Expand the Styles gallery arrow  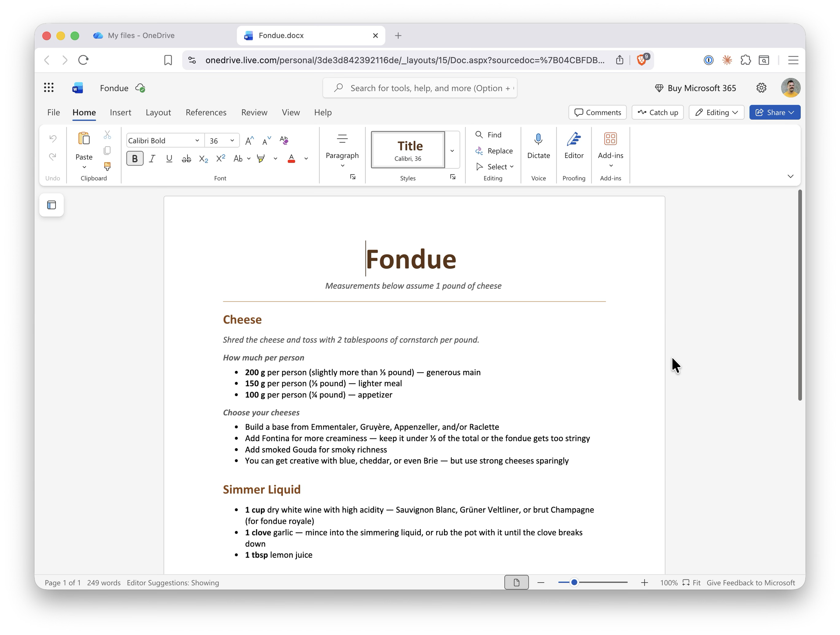click(x=452, y=151)
